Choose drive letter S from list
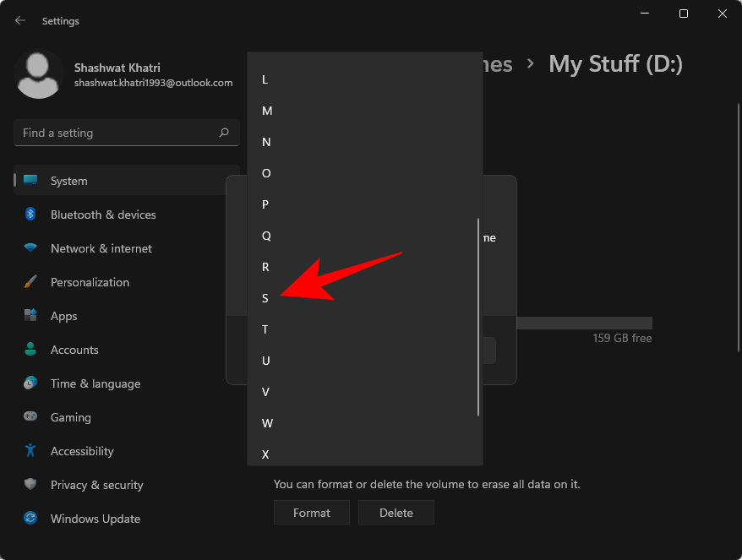The image size is (742, 560). point(265,298)
